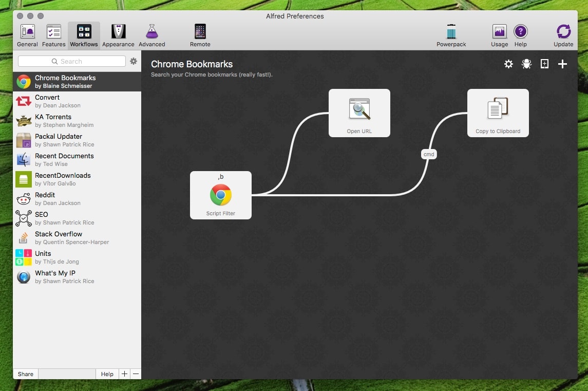This screenshot has width=588, height=391.
Task: Click the Packal Updater box icon
Action: coord(24,140)
